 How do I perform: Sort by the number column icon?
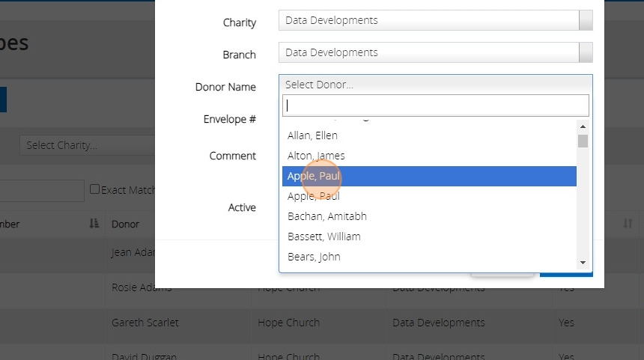(94, 224)
